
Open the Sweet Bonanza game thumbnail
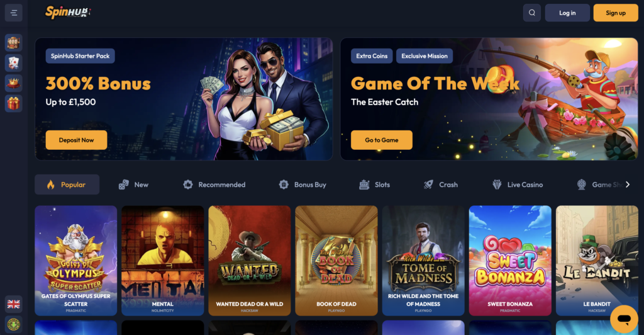click(x=510, y=261)
